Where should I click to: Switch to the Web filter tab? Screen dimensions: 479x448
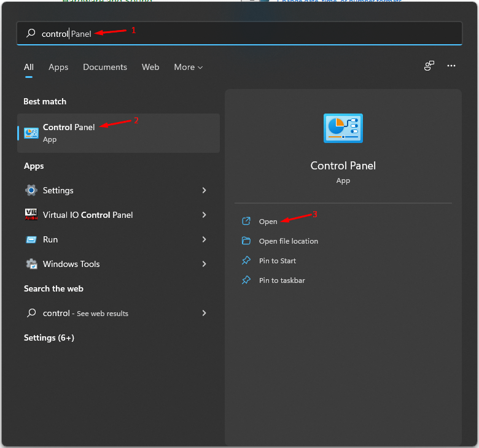pyautogui.click(x=150, y=67)
